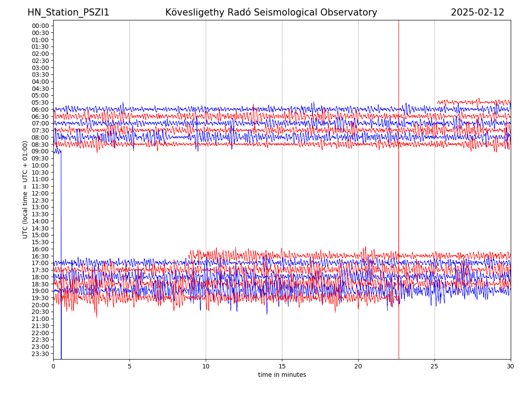532x399 pixels.
Task: Click the red vertical time marker line
Action: click(x=398, y=199)
